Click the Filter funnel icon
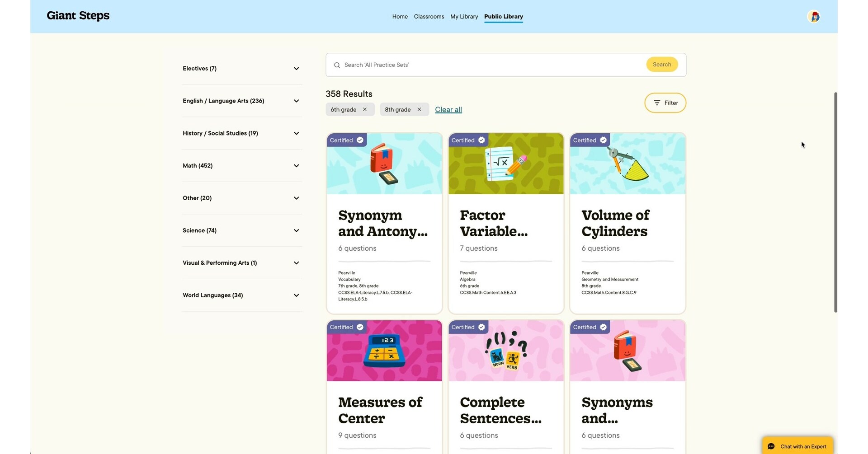 [657, 103]
